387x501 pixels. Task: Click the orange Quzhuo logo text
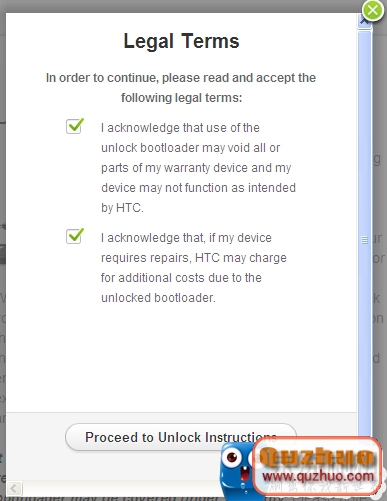click(317, 457)
